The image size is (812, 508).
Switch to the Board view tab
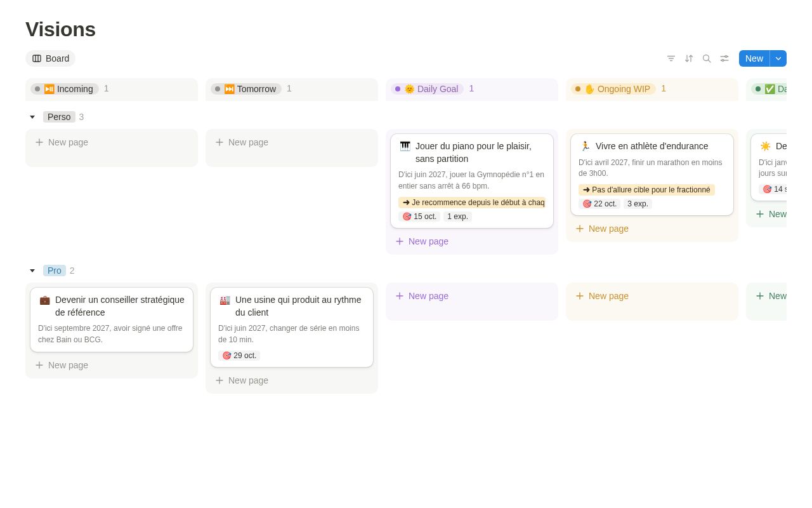pyautogui.click(x=51, y=58)
